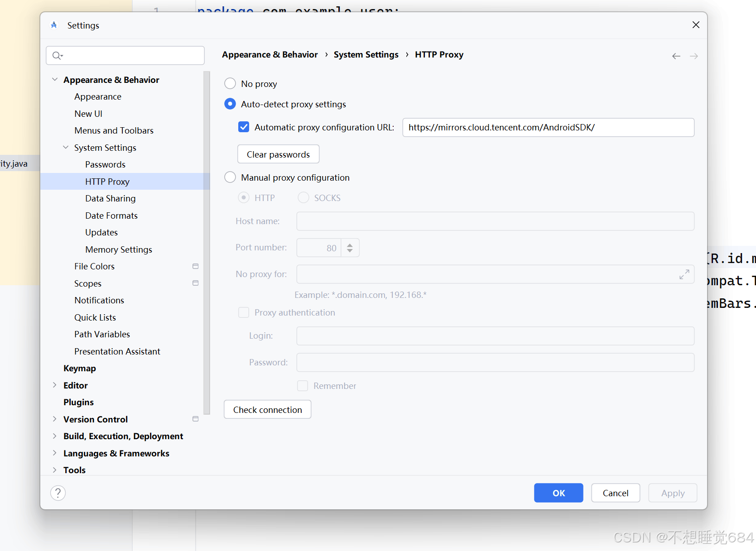
Task: Collapse the System Settings tree node
Action: pos(66,148)
